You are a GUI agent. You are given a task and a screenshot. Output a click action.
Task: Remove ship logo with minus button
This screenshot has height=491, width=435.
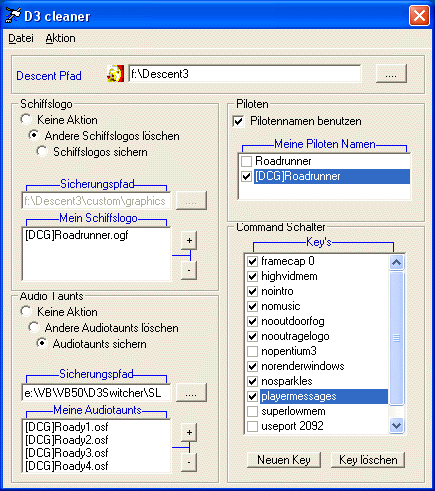tap(189, 270)
